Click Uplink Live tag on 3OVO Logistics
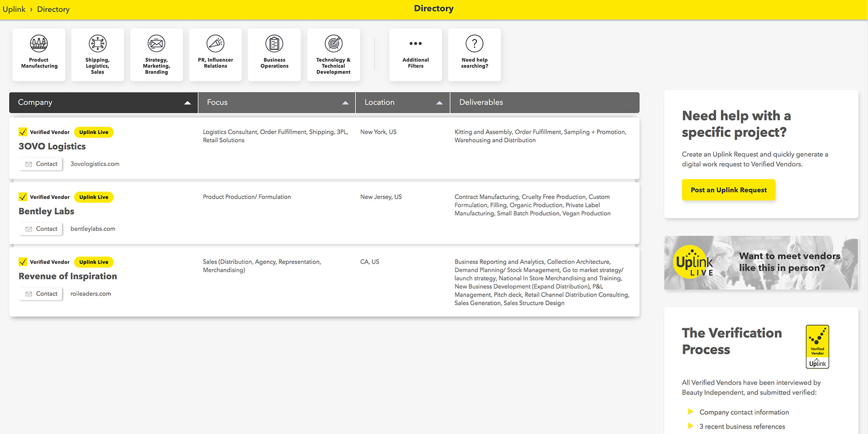 tap(94, 132)
